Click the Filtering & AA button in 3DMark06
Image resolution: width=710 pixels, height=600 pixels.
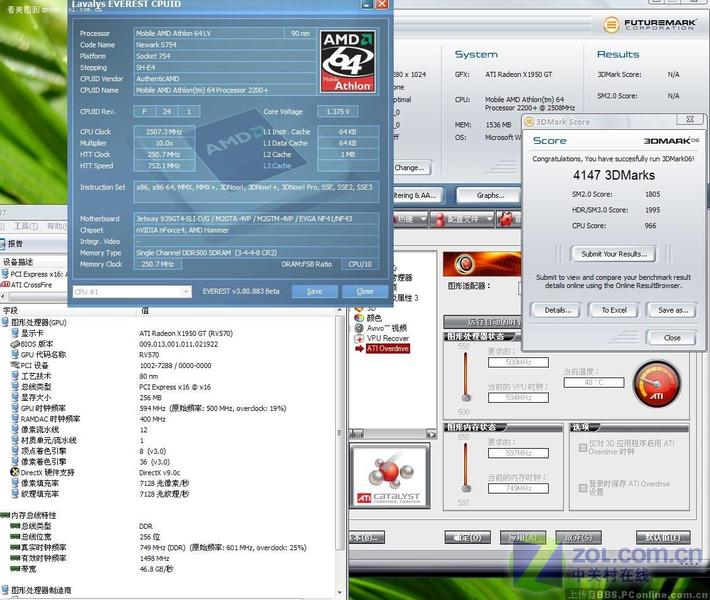coord(418,196)
